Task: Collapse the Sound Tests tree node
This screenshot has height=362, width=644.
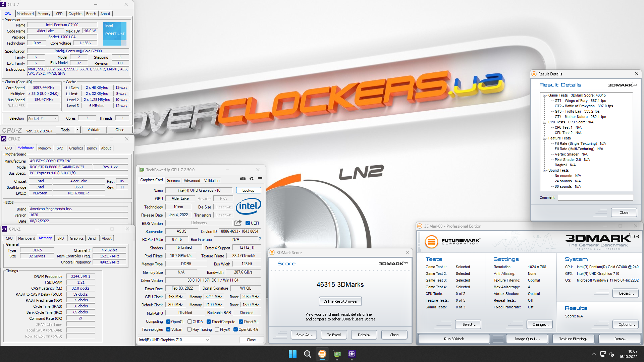Action: [x=545, y=170]
